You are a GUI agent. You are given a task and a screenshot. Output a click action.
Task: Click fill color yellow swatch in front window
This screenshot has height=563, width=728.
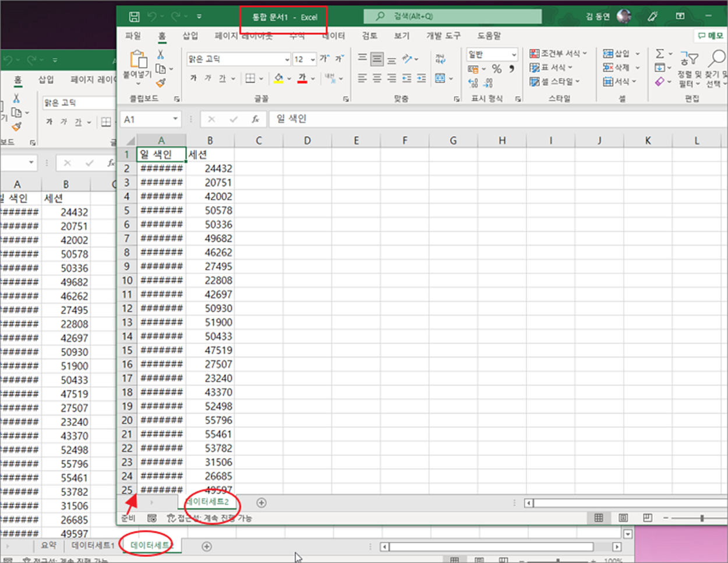pos(278,78)
